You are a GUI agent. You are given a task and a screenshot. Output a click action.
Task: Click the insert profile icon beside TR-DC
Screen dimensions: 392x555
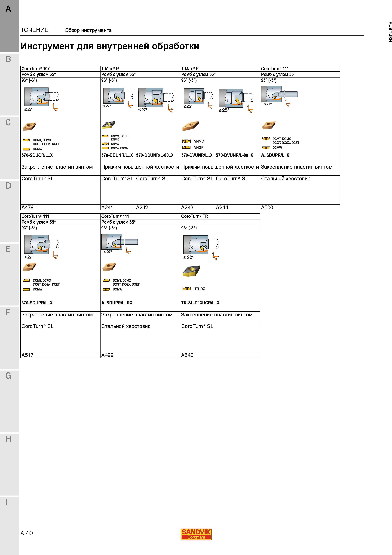tap(187, 289)
